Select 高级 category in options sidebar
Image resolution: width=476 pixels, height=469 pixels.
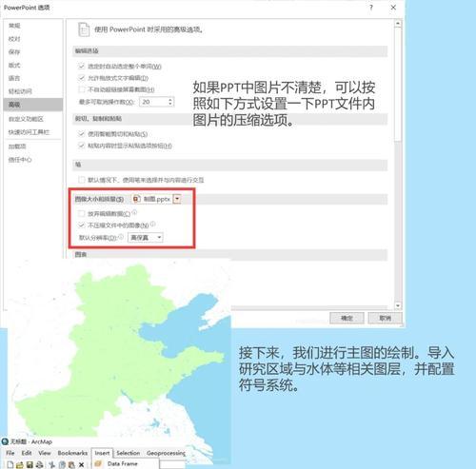click(x=33, y=105)
